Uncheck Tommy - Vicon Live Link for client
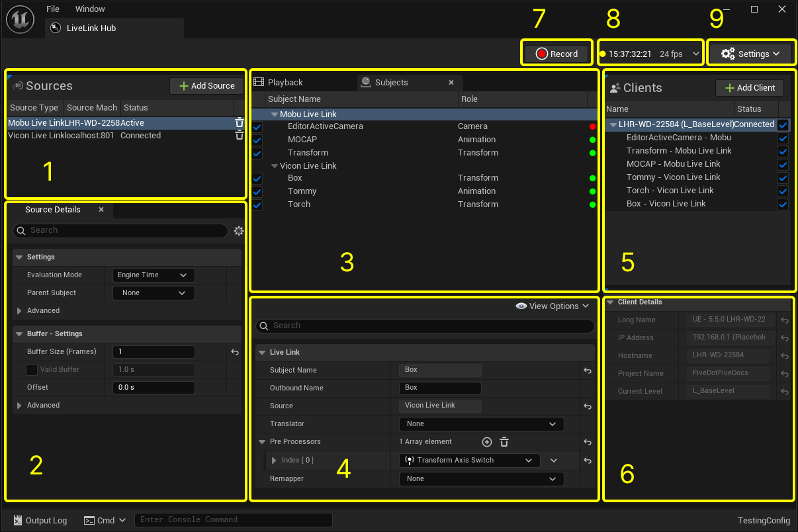This screenshot has height=532, width=798. click(x=783, y=177)
